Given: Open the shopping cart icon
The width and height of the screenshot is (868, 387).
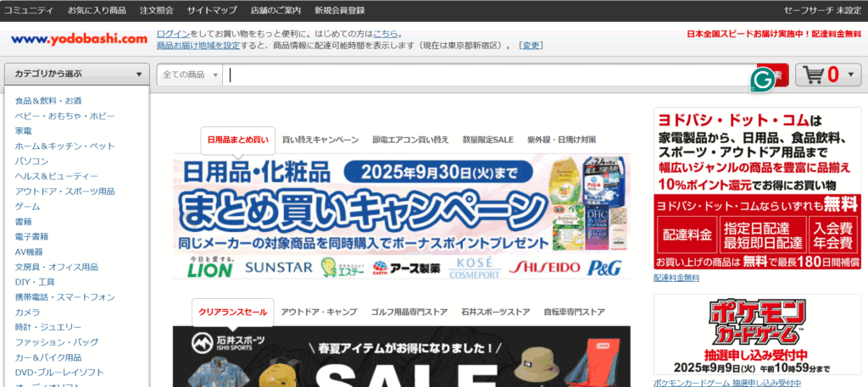Looking at the screenshot, I should click(x=813, y=75).
